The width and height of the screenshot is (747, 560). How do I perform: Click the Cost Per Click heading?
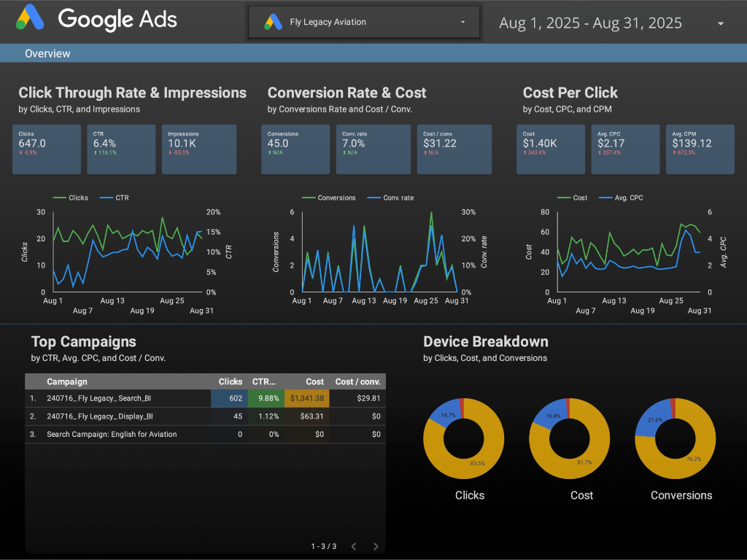tap(570, 93)
